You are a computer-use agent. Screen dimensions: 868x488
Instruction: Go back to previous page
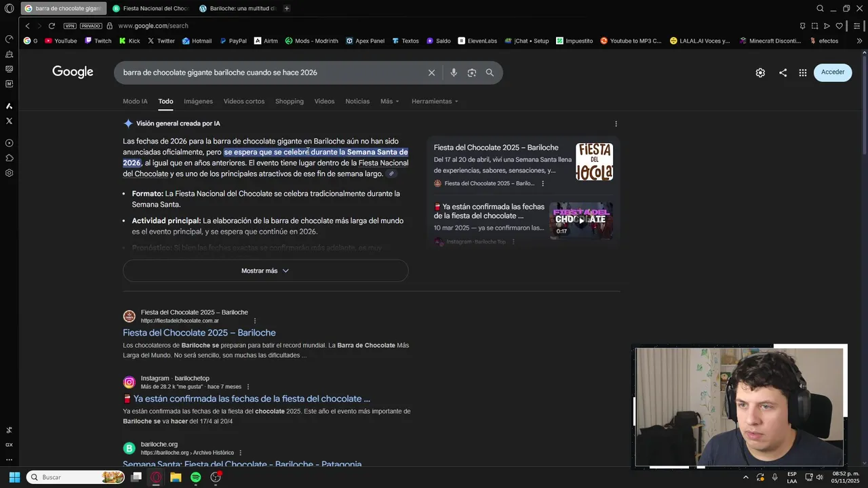coord(27,26)
